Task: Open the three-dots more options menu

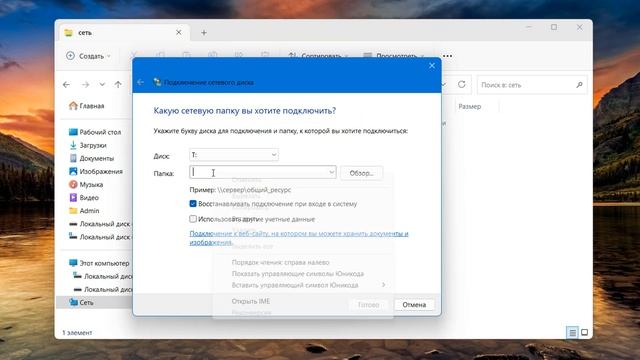Action: (x=447, y=56)
